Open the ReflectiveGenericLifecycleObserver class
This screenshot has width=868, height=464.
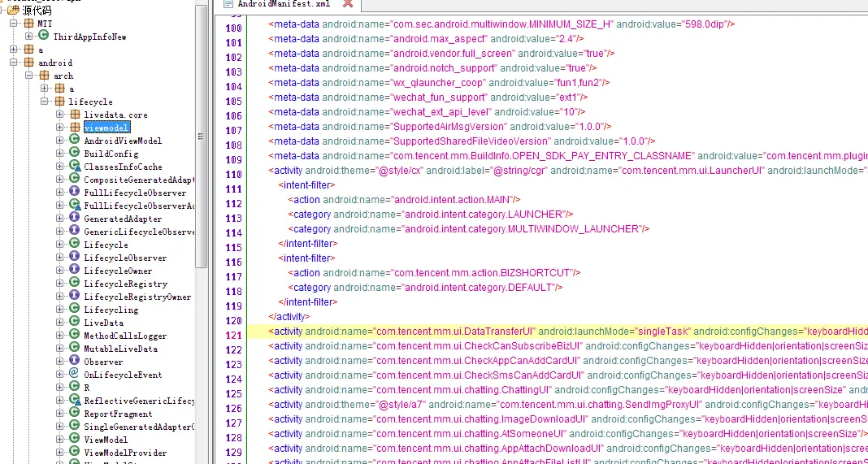(x=139, y=401)
